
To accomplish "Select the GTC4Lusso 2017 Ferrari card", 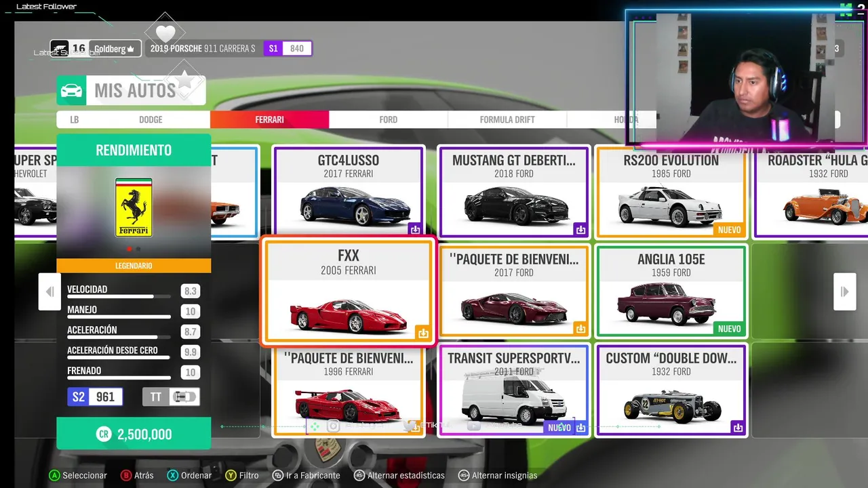I will (x=349, y=192).
